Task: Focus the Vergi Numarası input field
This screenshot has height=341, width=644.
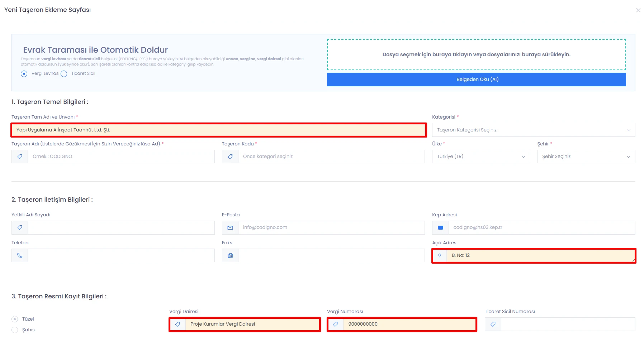Action: [409, 324]
